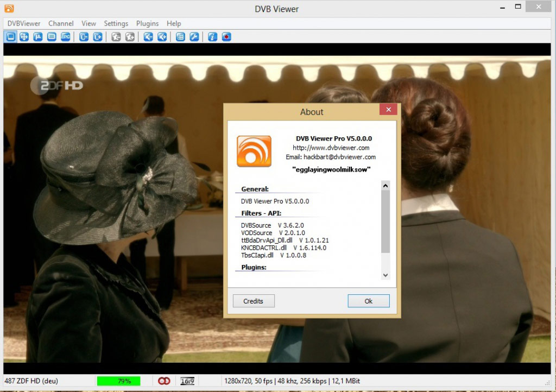Decrease the playback volume

(147, 36)
